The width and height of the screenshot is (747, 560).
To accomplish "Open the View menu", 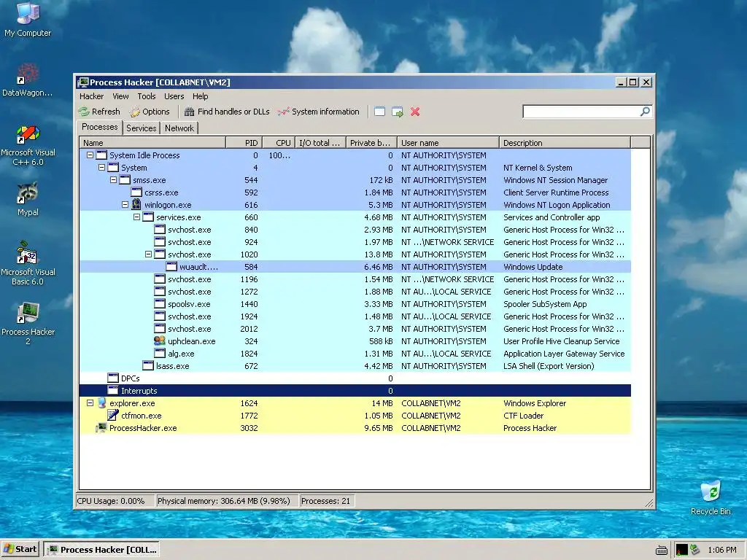I will [x=120, y=96].
